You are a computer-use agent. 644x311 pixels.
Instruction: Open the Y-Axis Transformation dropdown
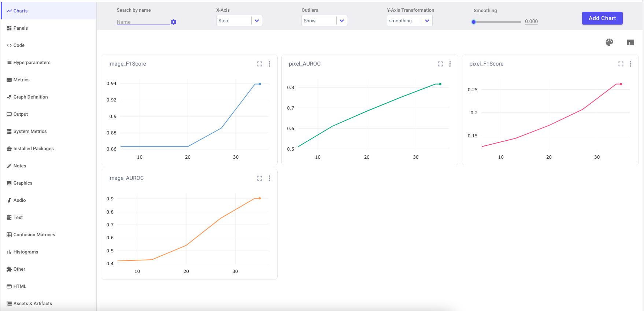(410, 21)
